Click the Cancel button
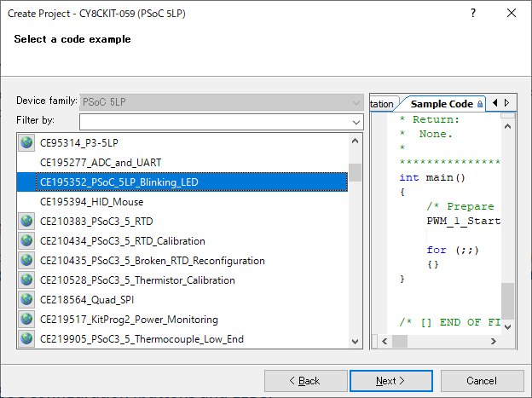Screen dimensions: 532x398 (x=482, y=381)
